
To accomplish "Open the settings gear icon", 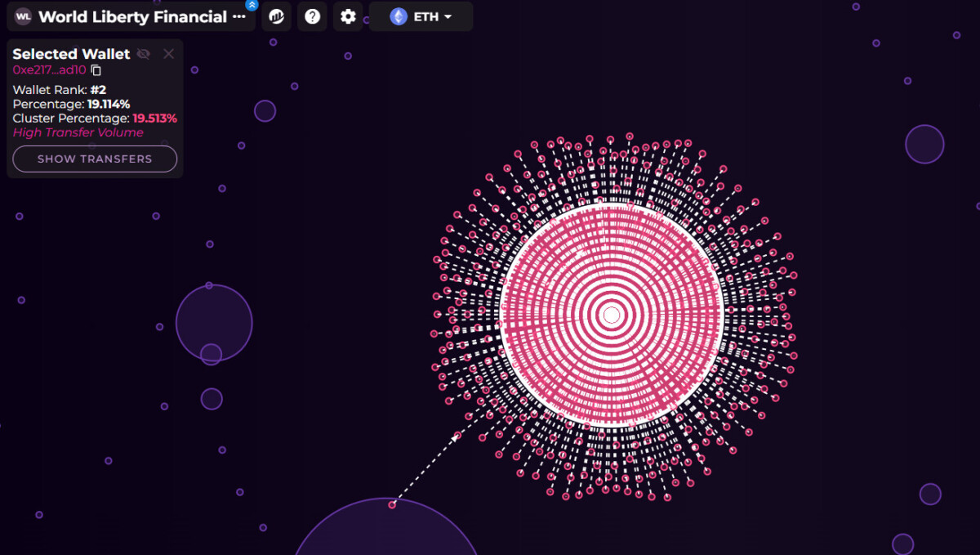I will pyautogui.click(x=348, y=16).
